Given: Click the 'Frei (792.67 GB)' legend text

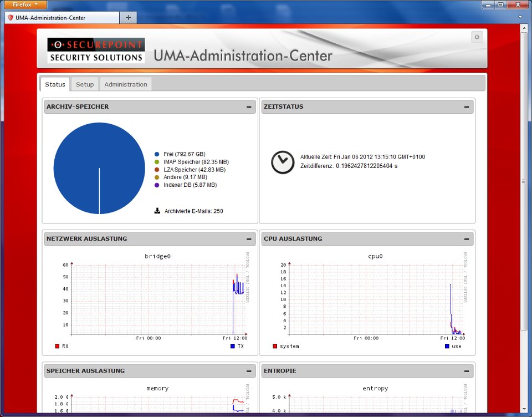Looking at the screenshot, I should (x=184, y=154).
